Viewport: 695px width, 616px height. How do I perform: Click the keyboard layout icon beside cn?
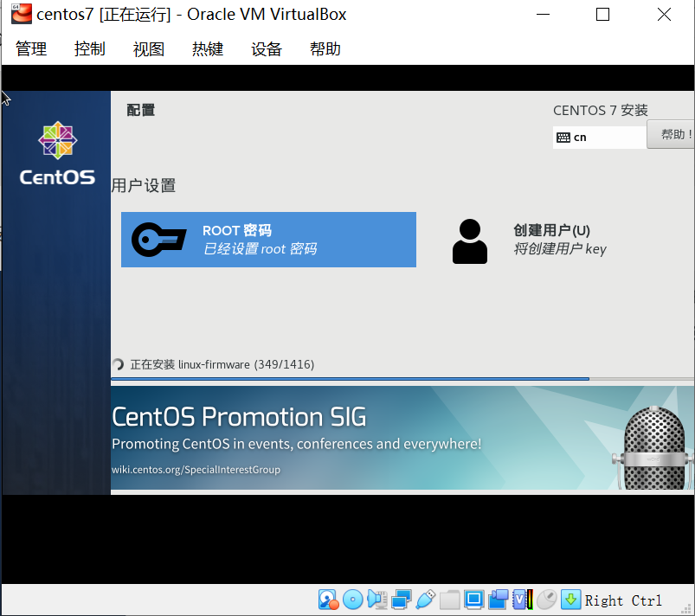tap(563, 138)
